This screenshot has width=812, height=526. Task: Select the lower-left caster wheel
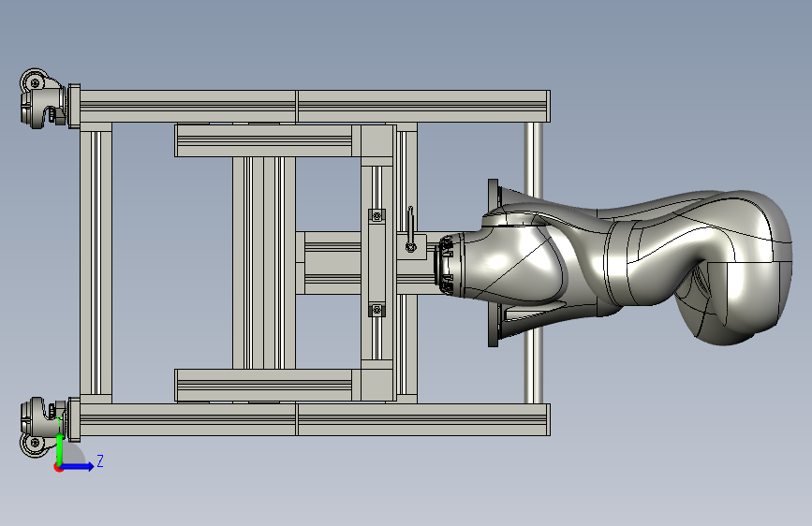click(x=41, y=427)
